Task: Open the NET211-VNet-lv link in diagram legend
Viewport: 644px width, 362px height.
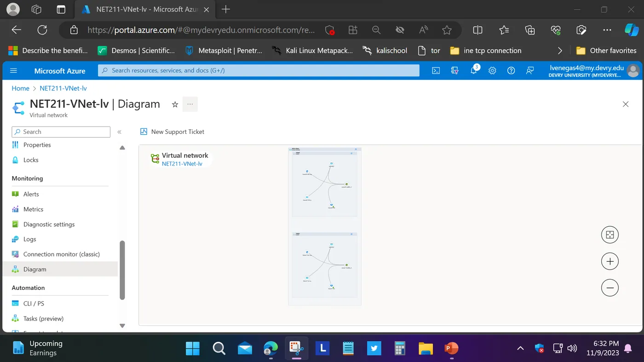Action: pyautogui.click(x=182, y=164)
